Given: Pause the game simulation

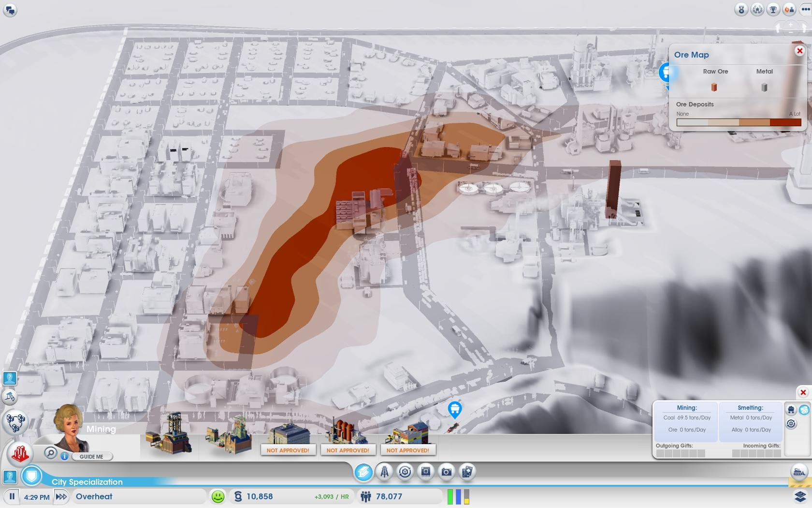Looking at the screenshot, I should coord(12,496).
